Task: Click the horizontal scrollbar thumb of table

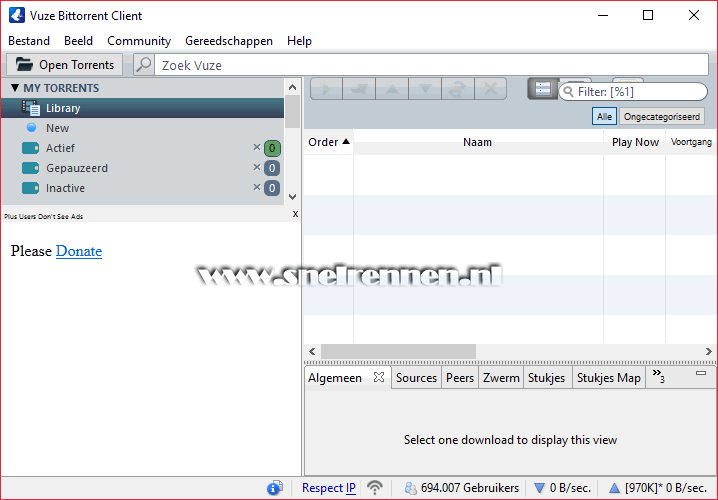Action: [398, 351]
